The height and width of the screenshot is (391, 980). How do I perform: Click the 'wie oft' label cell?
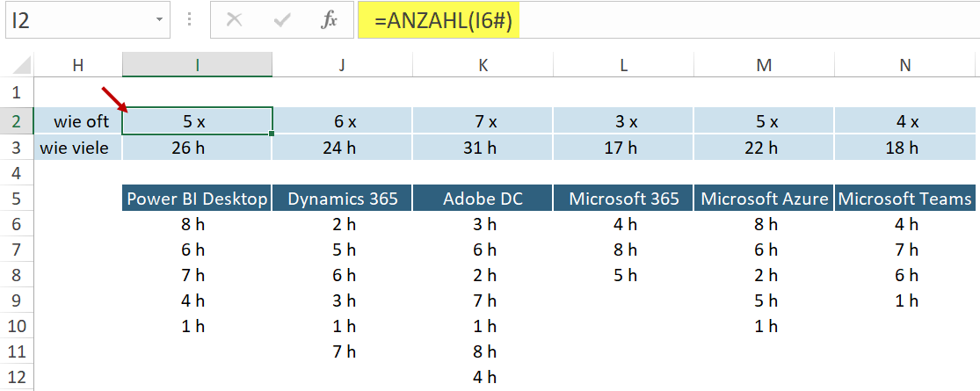point(77,121)
